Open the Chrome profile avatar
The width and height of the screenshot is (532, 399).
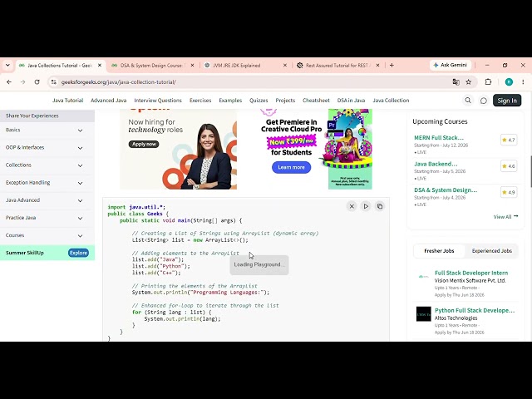(509, 82)
